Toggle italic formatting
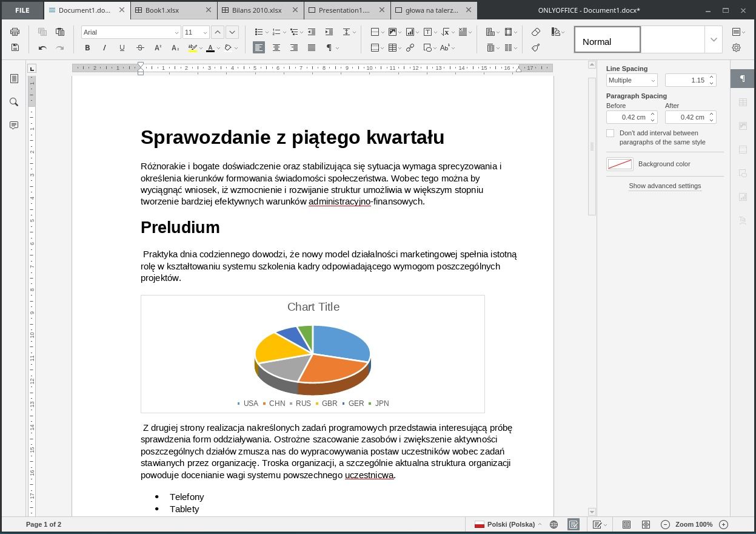Image resolution: width=756 pixels, height=534 pixels. 104,47
